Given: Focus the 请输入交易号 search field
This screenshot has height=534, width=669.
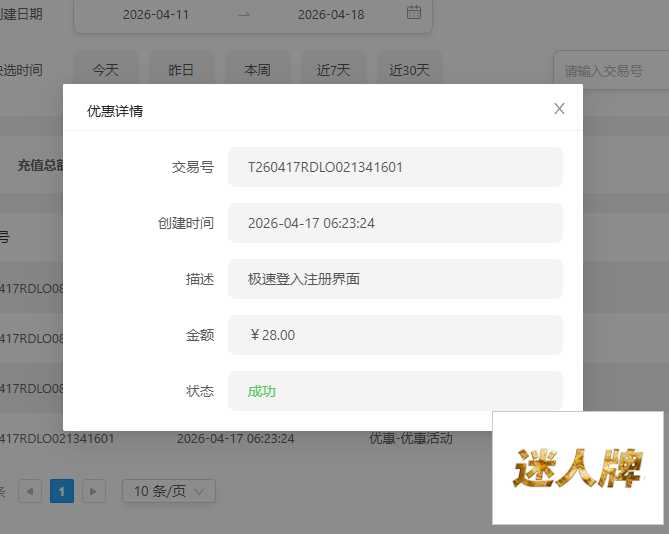Looking at the screenshot, I should pyautogui.click(x=610, y=71).
